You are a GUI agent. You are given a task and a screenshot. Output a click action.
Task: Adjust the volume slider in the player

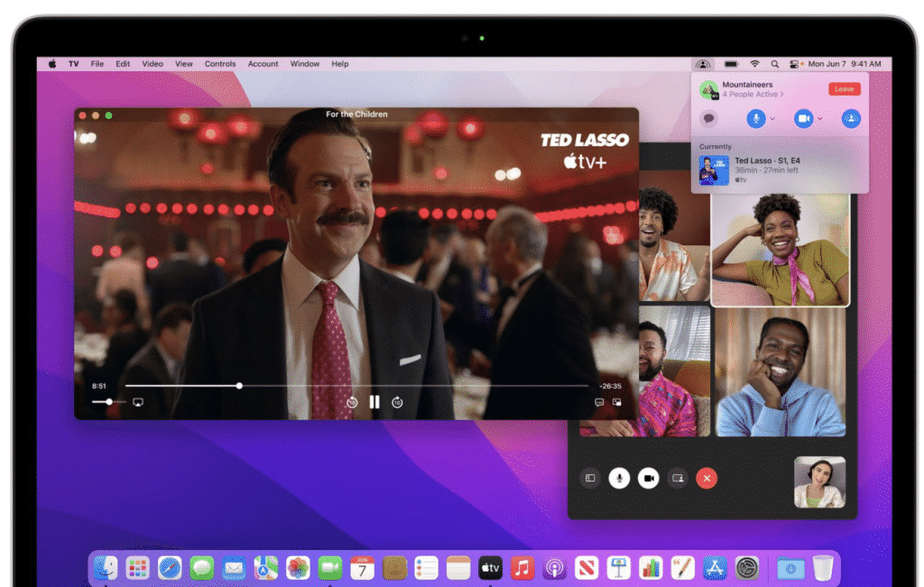coord(109,402)
